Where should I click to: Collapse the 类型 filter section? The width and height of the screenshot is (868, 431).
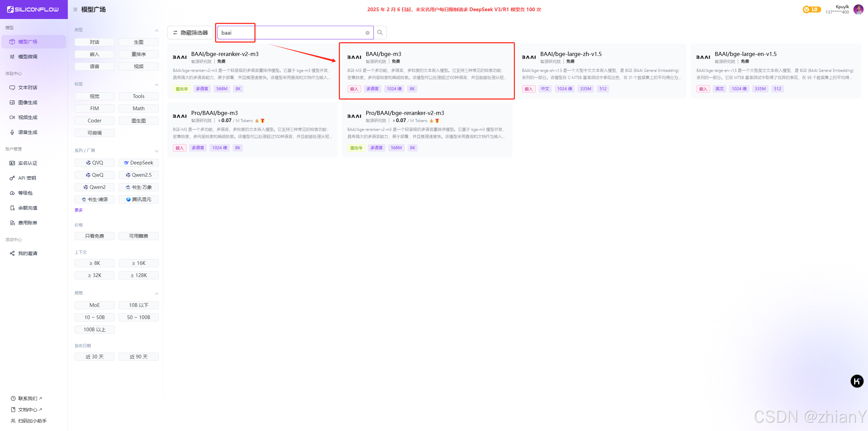157,31
